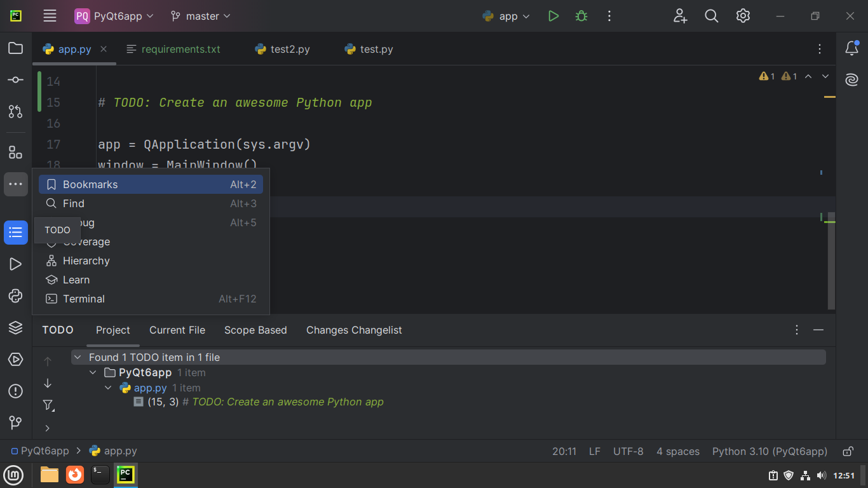Open the Linux Mint start menu
The height and width of the screenshot is (488, 868).
pyautogui.click(x=13, y=475)
